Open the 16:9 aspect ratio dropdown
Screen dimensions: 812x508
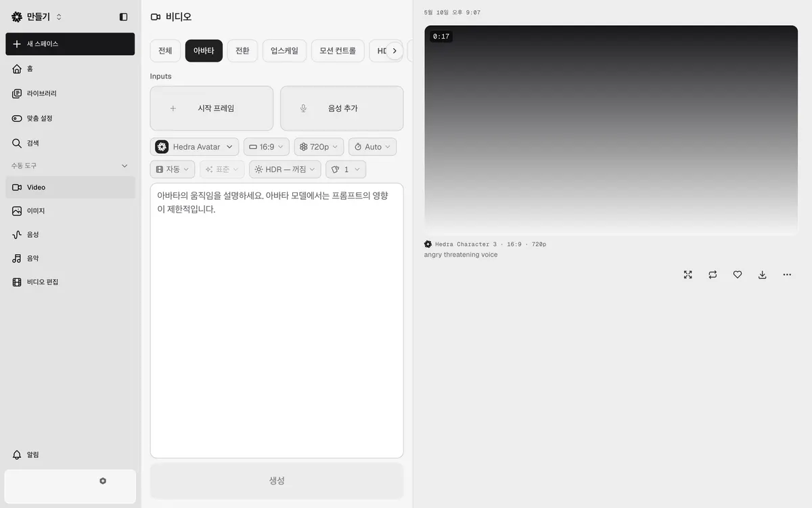pos(267,147)
